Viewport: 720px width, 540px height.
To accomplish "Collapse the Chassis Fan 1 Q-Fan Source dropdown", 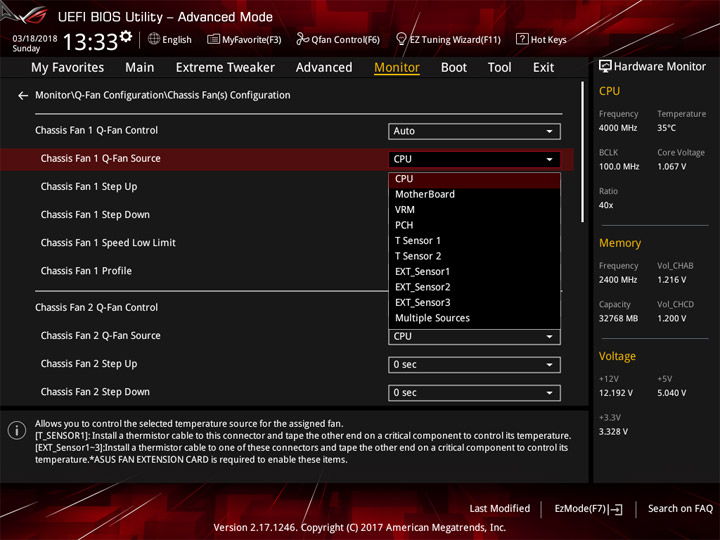I will (474, 159).
